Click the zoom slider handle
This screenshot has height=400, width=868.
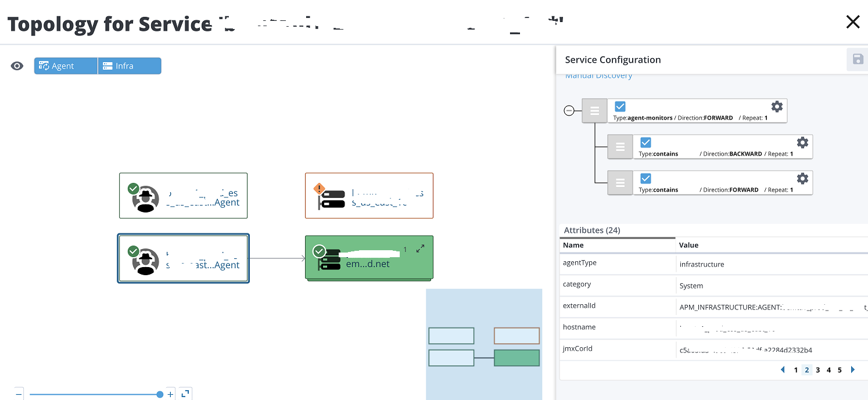coord(160,394)
